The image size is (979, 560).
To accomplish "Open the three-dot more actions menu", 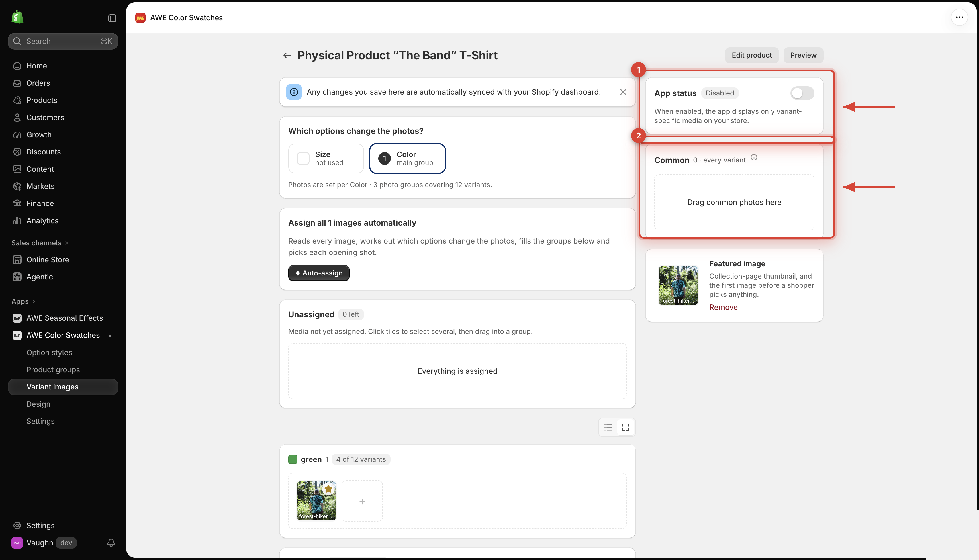I will tap(960, 17).
